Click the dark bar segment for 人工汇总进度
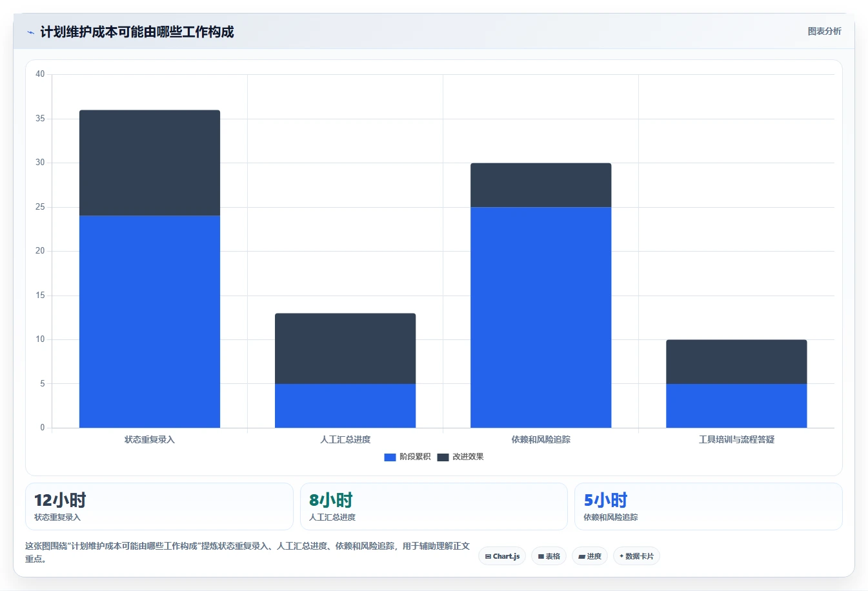The image size is (868, 591). (345, 348)
